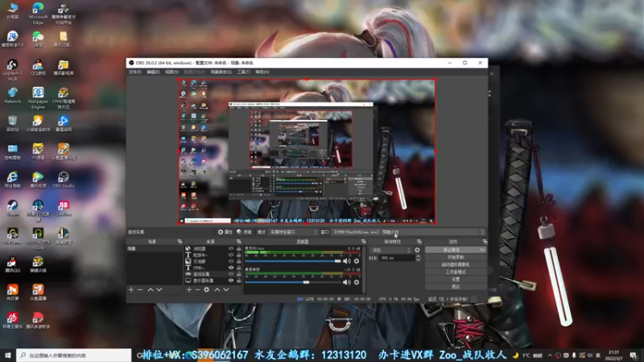This screenshot has height=362, width=644.
Task: Click the 开始录制 start recording button
Action: coord(456,257)
